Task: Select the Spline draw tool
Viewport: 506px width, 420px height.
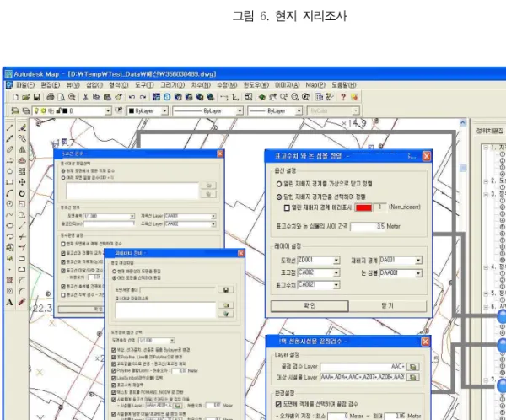Action: (x=10, y=215)
